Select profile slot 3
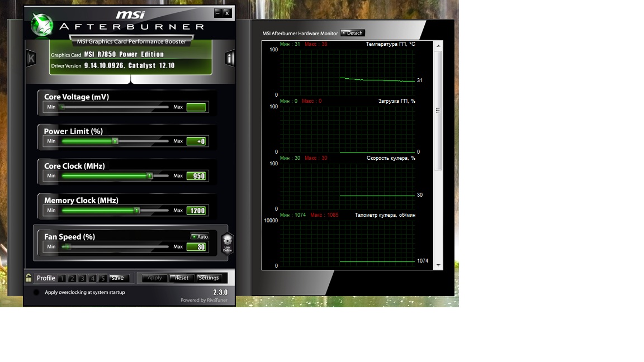644x362 pixels. pyautogui.click(x=82, y=278)
